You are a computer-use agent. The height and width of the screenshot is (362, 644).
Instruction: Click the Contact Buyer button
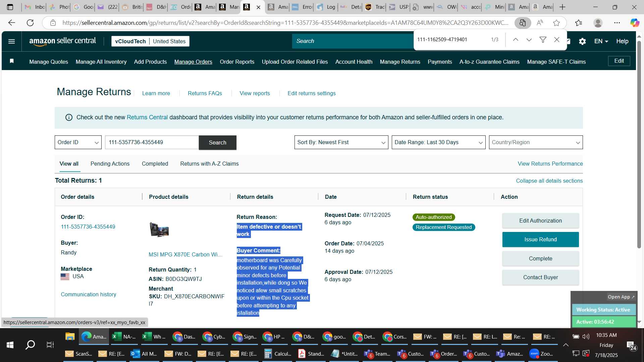540,277
